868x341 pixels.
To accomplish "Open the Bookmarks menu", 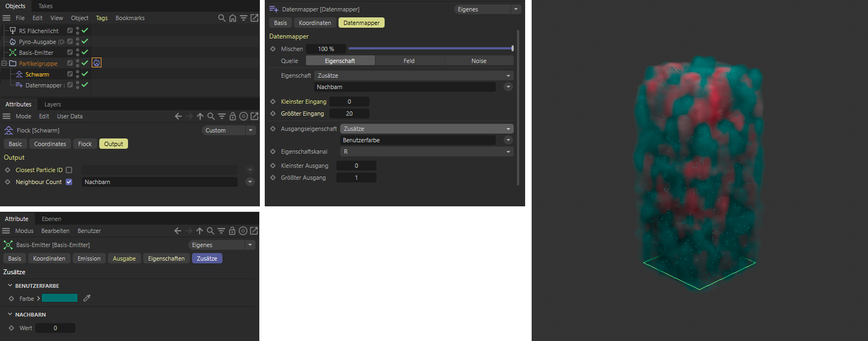I will (x=130, y=18).
